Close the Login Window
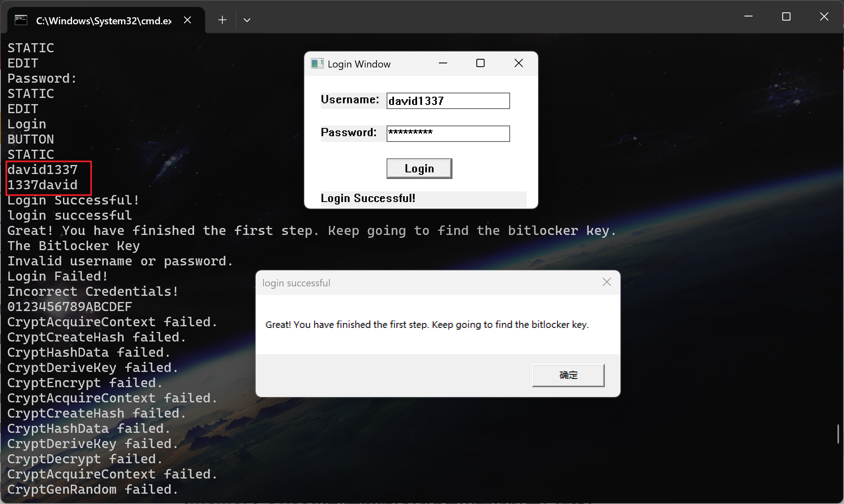Screen dimensions: 844x504 (x=519, y=63)
